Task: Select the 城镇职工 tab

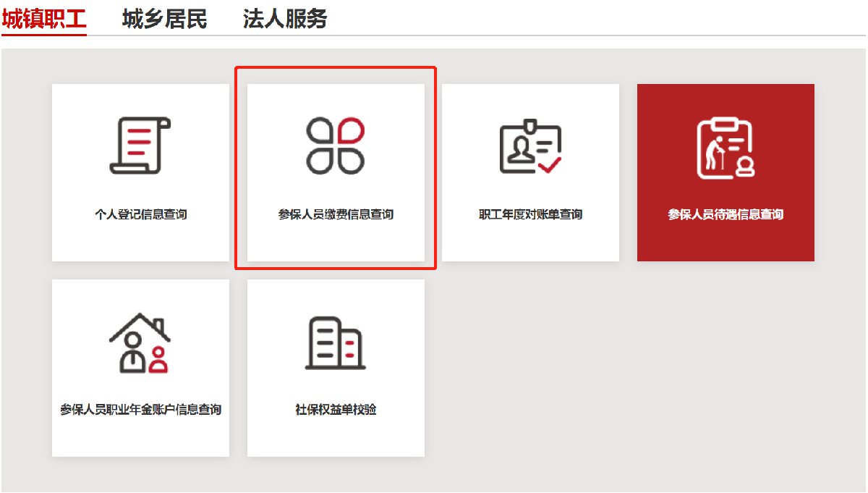Action: [45, 19]
